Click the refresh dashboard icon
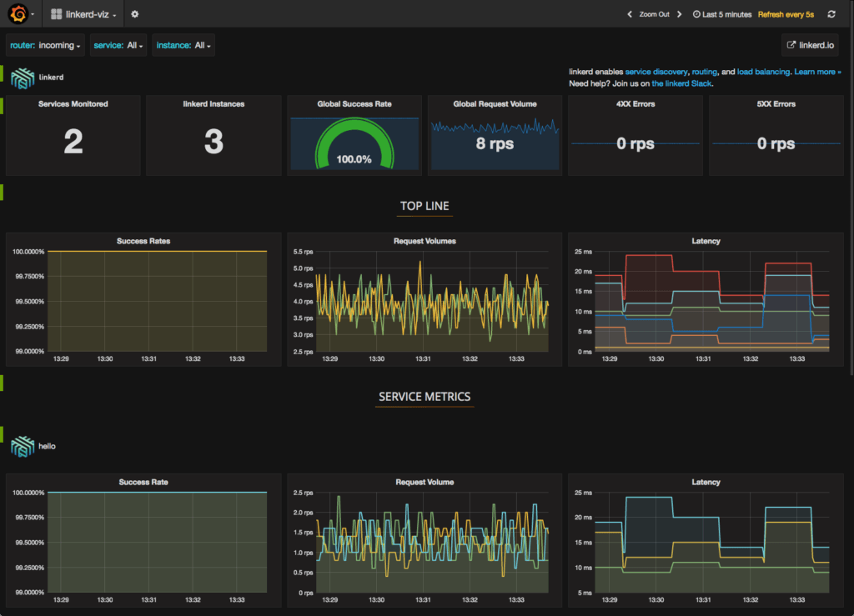This screenshot has width=854, height=616. coord(830,14)
